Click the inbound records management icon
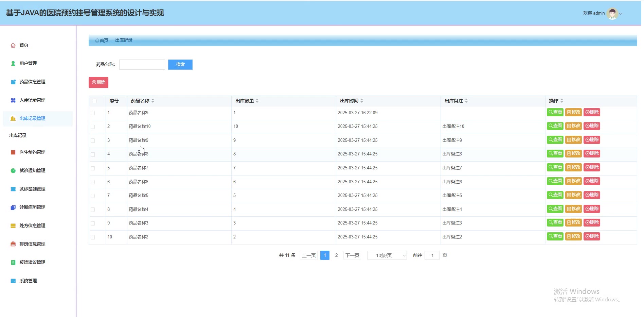 pos(13,100)
